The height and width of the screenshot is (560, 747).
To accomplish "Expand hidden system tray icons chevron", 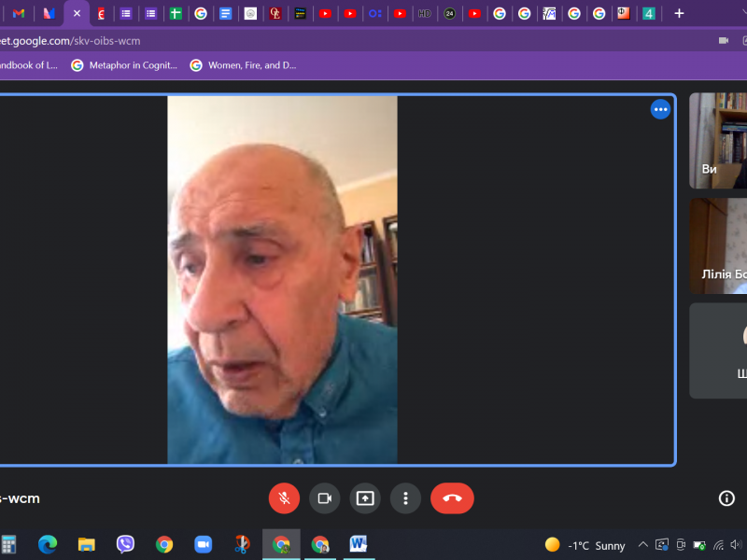I will 642,545.
